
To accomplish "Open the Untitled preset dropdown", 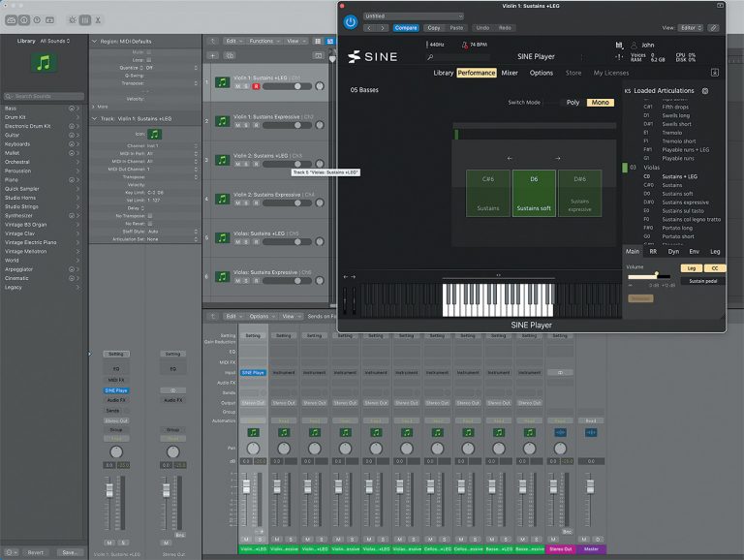I will coord(413,16).
